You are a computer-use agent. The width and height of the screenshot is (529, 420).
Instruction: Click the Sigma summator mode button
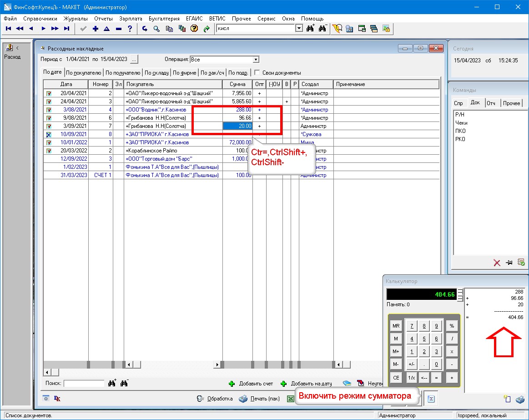pyautogui.click(x=431, y=399)
